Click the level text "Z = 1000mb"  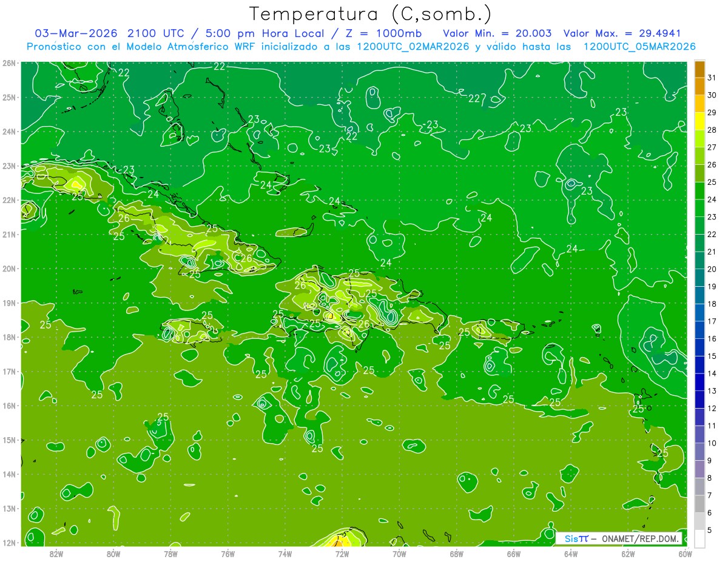pyautogui.click(x=383, y=33)
